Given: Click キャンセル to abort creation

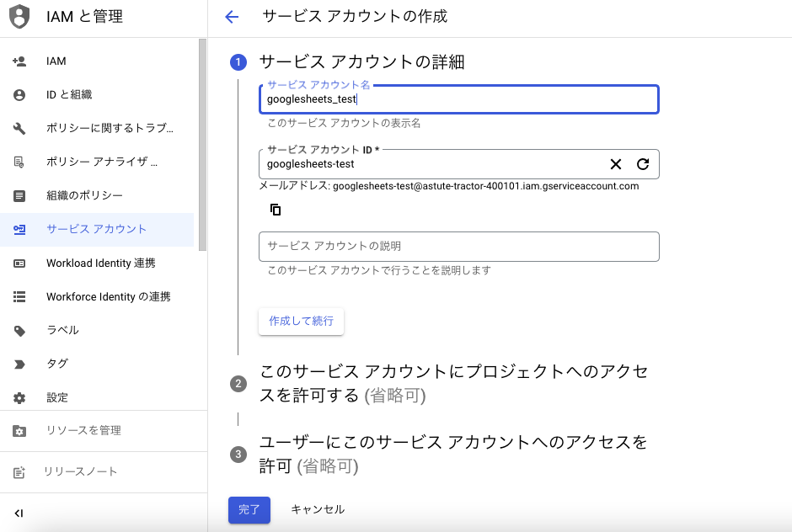Looking at the screenshot, I should (316, 510).
